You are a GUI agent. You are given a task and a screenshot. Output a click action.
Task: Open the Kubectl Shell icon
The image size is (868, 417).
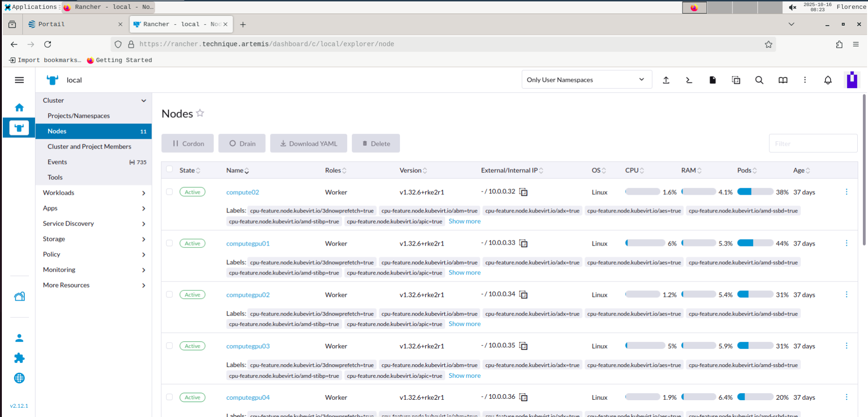point(689,80)
